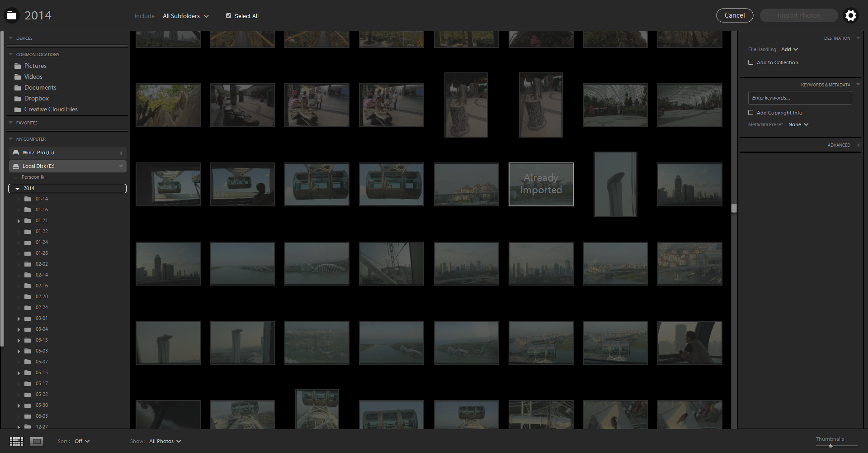
Task: Click the Import Photos button
Action: [799, 15]
